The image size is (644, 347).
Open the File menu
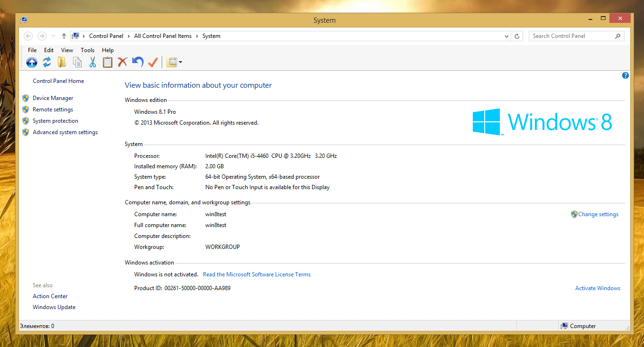click(x=32, y=50)
